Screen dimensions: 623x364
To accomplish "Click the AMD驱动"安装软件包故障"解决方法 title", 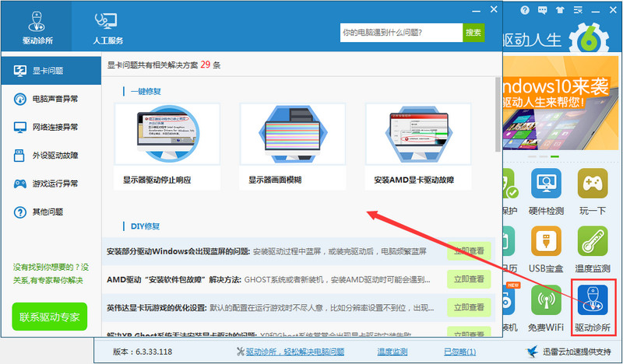I will point(174,279).
